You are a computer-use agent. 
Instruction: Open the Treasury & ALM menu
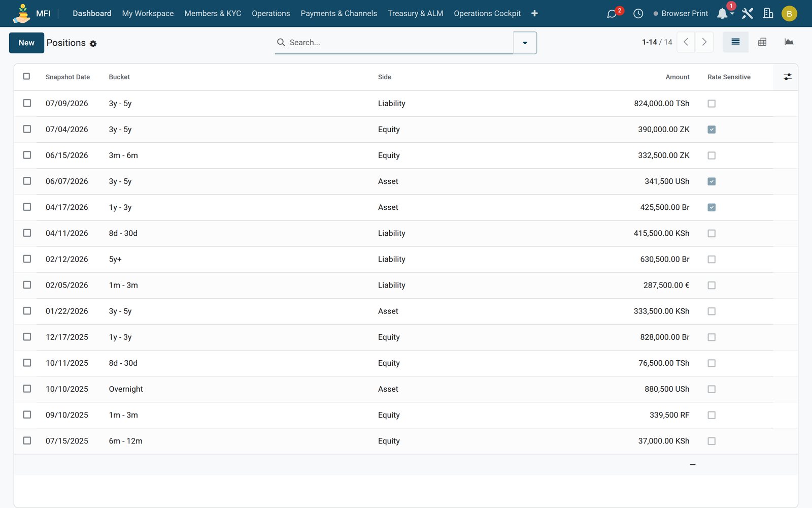416,14
